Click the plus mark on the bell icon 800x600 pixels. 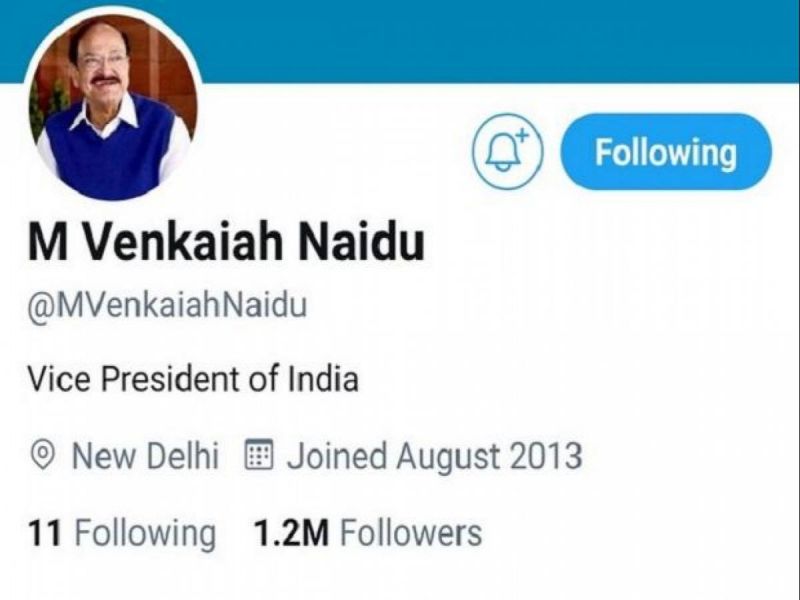pos(521,133)
